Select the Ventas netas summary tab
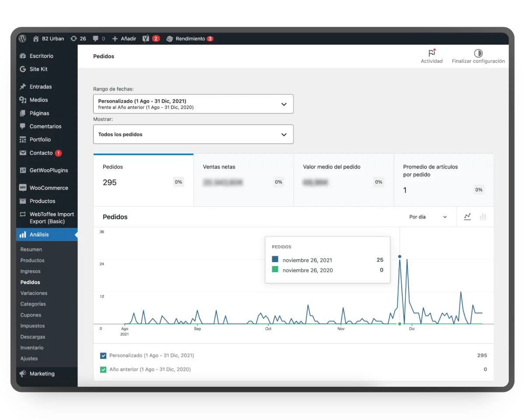525x420 pixels. [x=243, y=179]
